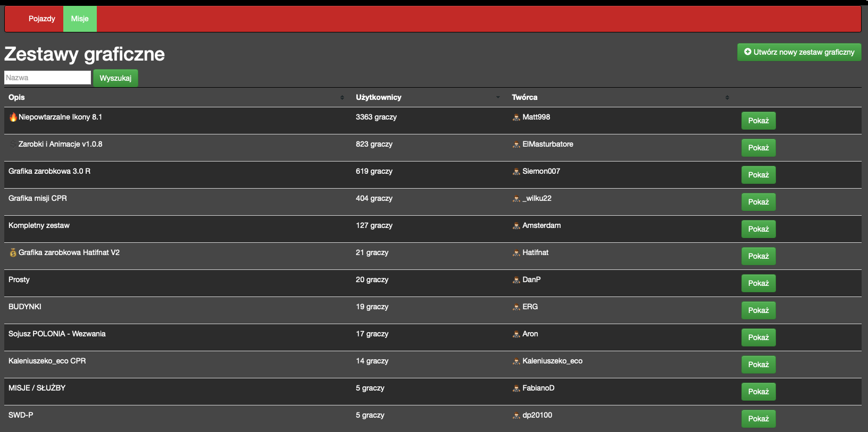Open the FabianoD creator profile link
Viewport: 868px width, 432px height.
(538, 388)
